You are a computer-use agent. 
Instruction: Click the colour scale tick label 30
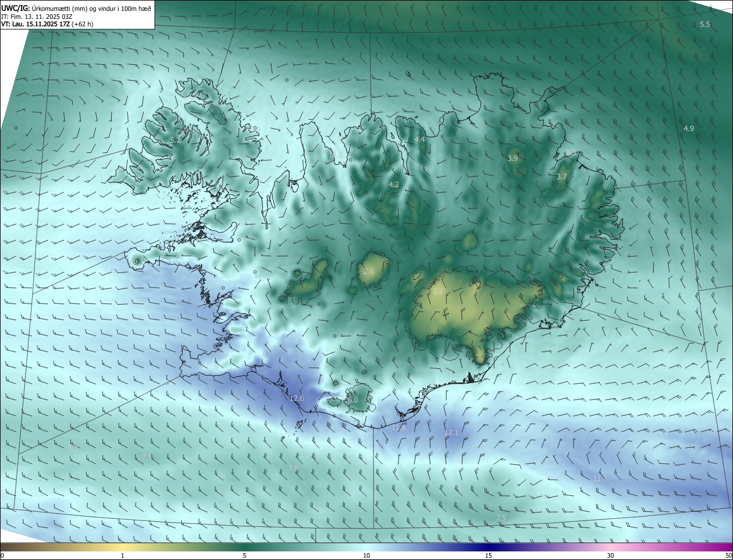pos(610,556)
